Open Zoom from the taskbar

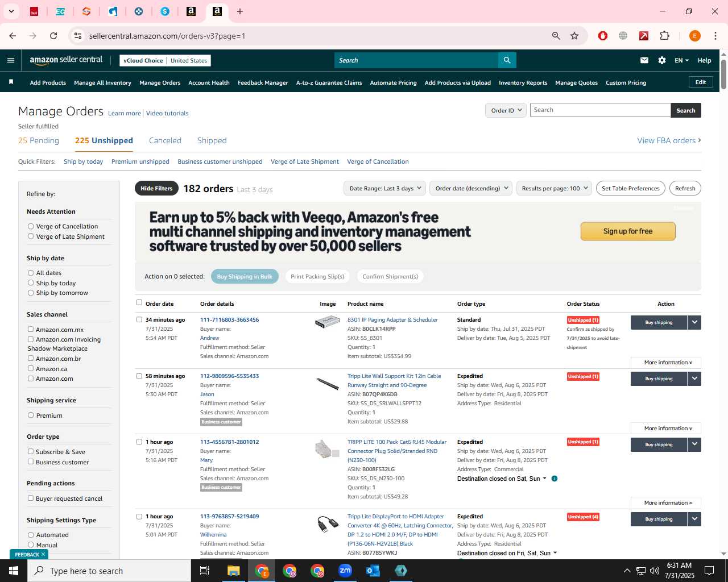[x=345, y=571]
